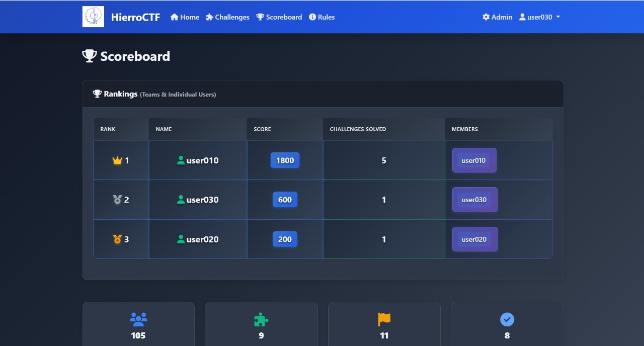This screenshot has width=644, height=346.
Task: Click the silver medal icon for rank 2
Action: [x=117, y=199]
